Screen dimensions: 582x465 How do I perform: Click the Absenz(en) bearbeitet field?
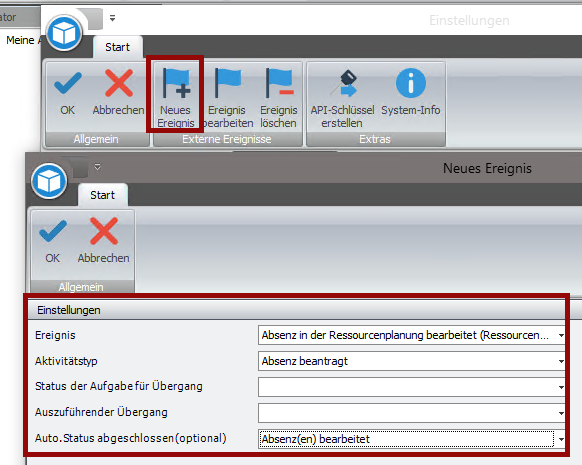(406, 439)
